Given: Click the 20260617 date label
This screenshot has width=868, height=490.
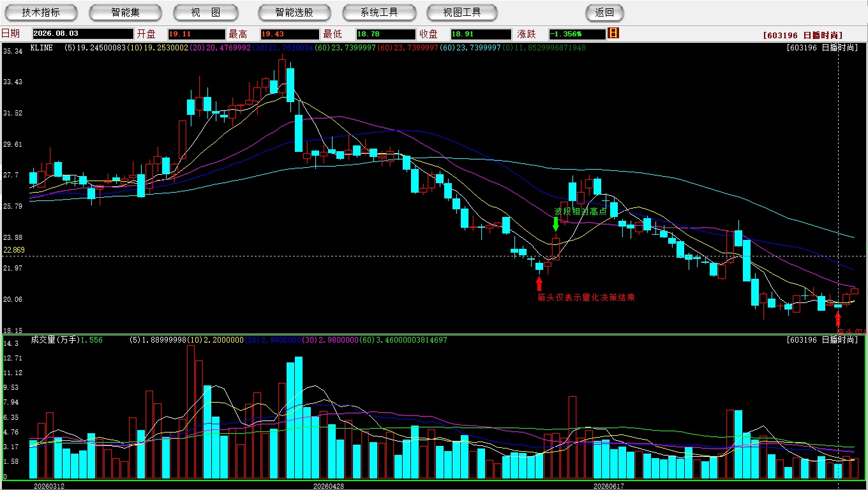Looking at the screenshot, I should pyautogui.click(x=608, y=486).
